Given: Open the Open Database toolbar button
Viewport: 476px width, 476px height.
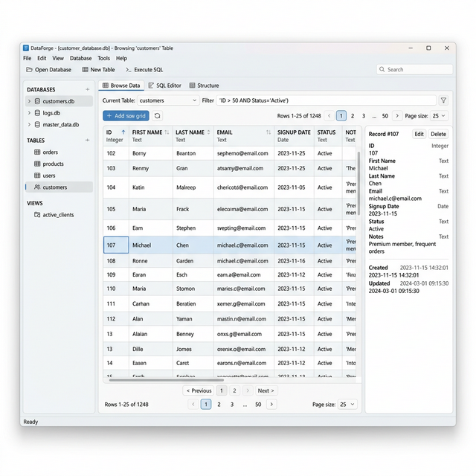Looking at the screenshot, I should point(48,69).
